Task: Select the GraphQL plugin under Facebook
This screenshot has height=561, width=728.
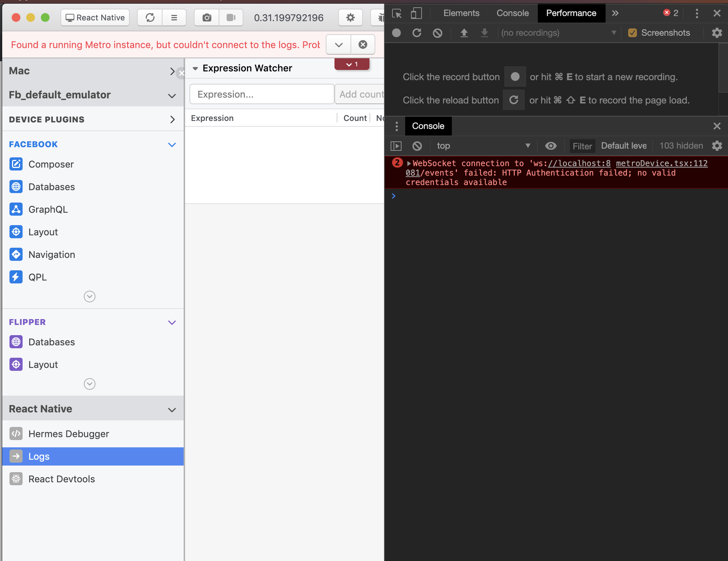Action: click(48, 209)
